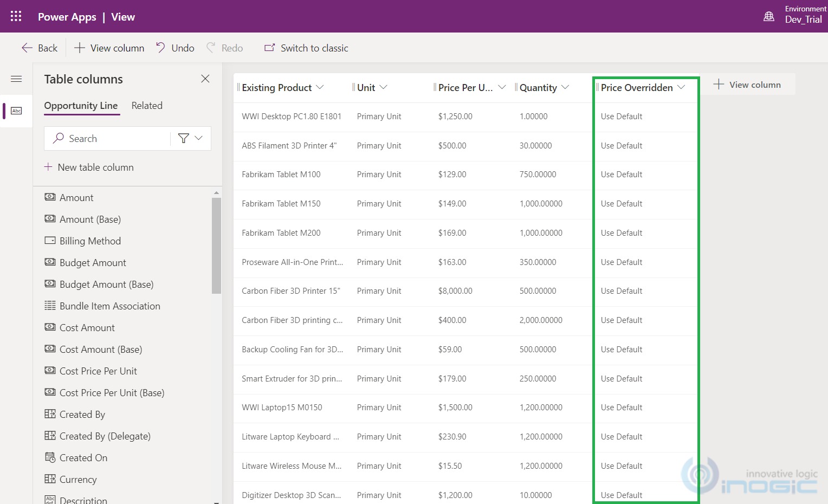Add Billing Method column from list
828x504 pixels.
(x=90, y=241)
